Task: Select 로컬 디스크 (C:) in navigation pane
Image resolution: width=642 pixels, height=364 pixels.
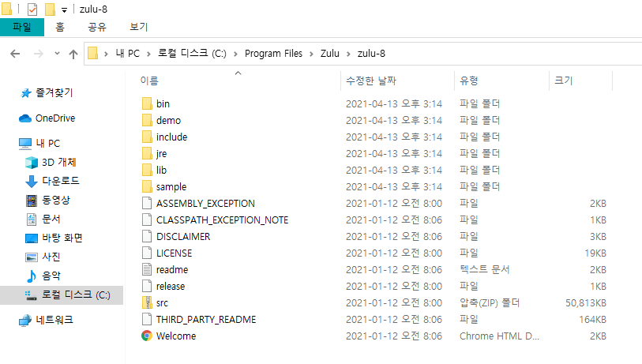Action: (62, 295)
